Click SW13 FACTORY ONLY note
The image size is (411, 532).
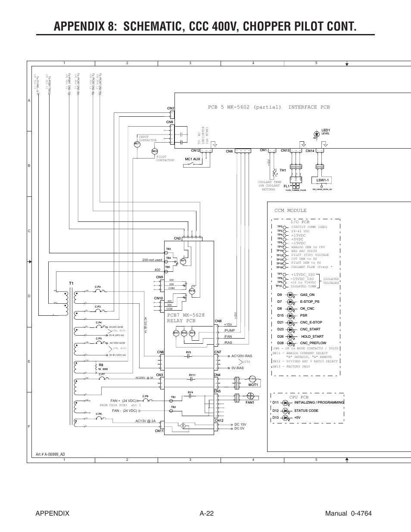pos(291,367)
